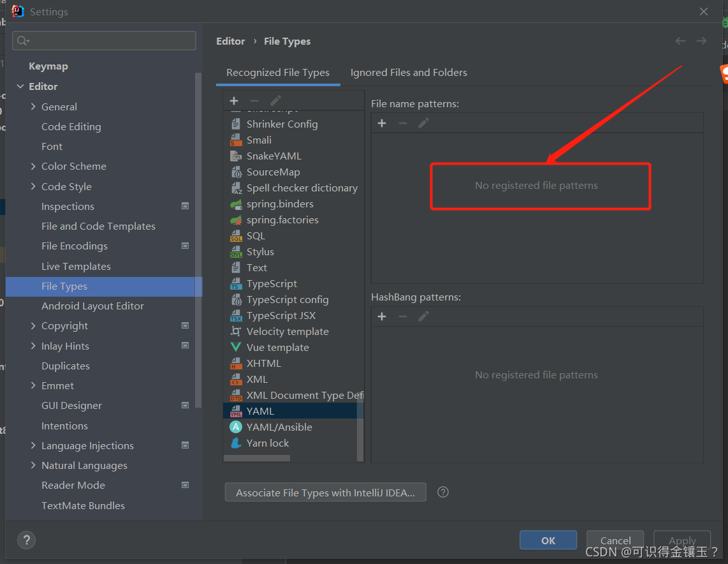Open File and Code Templates settings
The width and height of the screenshot is (728, 564).
[x=98, y=226]
